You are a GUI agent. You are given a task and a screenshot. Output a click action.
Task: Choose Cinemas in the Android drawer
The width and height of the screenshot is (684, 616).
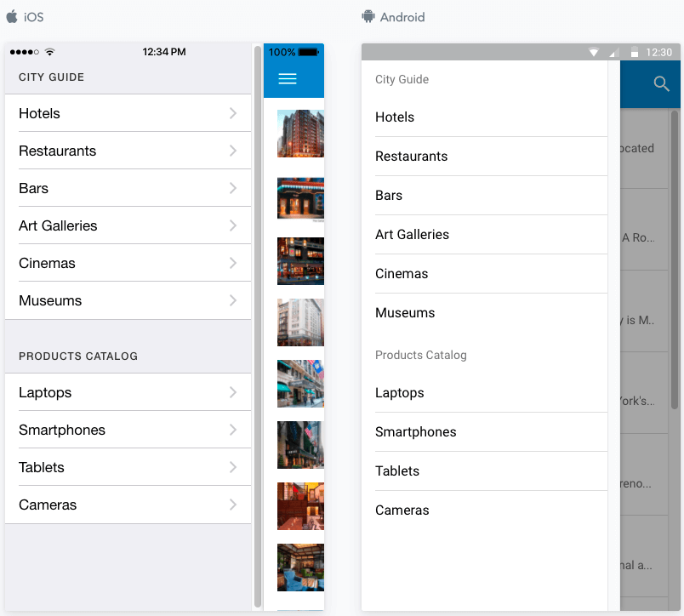click(x=485, y=273)
